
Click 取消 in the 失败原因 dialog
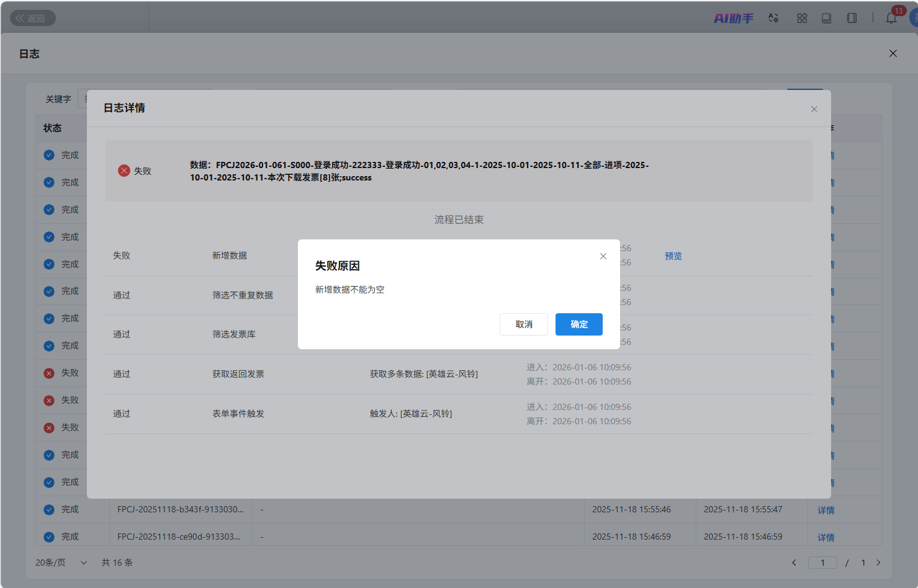point(523,324)
